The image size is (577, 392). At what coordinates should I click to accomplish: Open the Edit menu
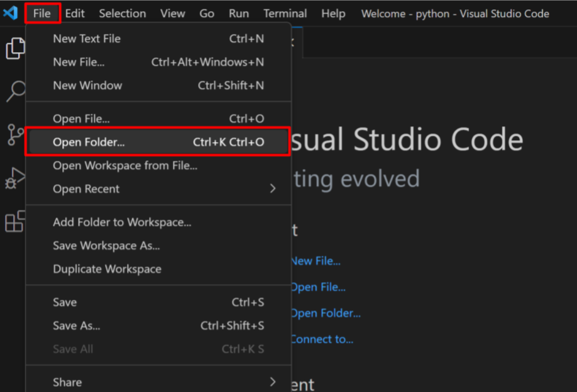(75, 14)
